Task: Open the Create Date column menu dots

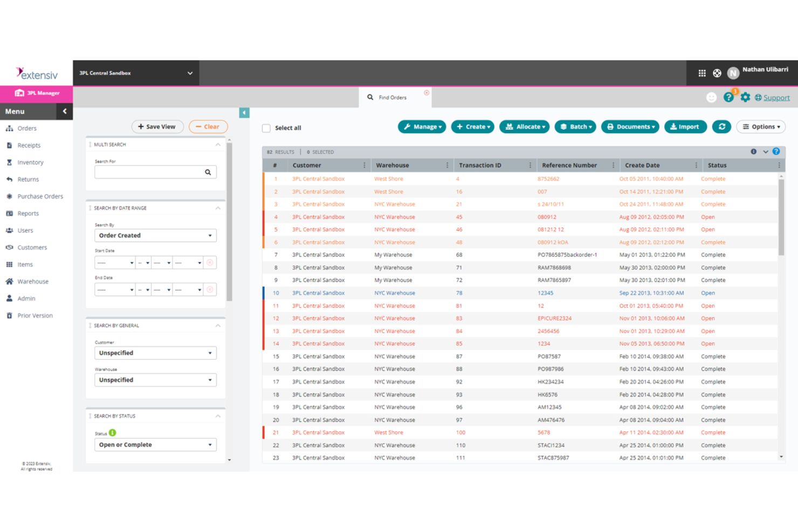Action: pos(696,165)
